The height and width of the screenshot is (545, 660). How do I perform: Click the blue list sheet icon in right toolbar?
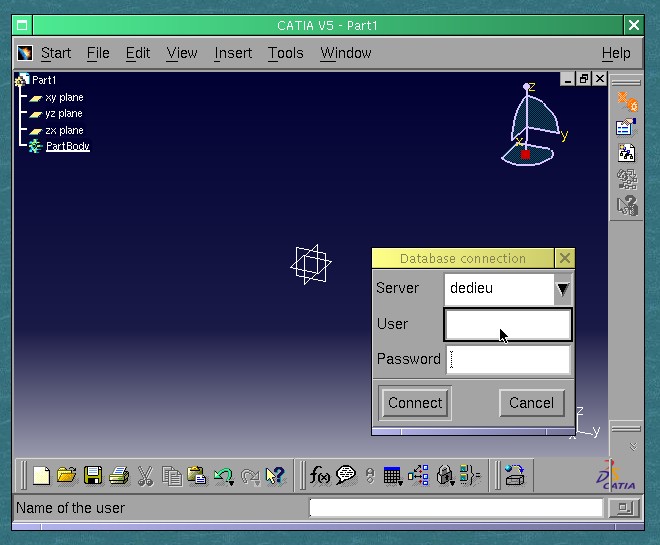click(x=626, y=127)
